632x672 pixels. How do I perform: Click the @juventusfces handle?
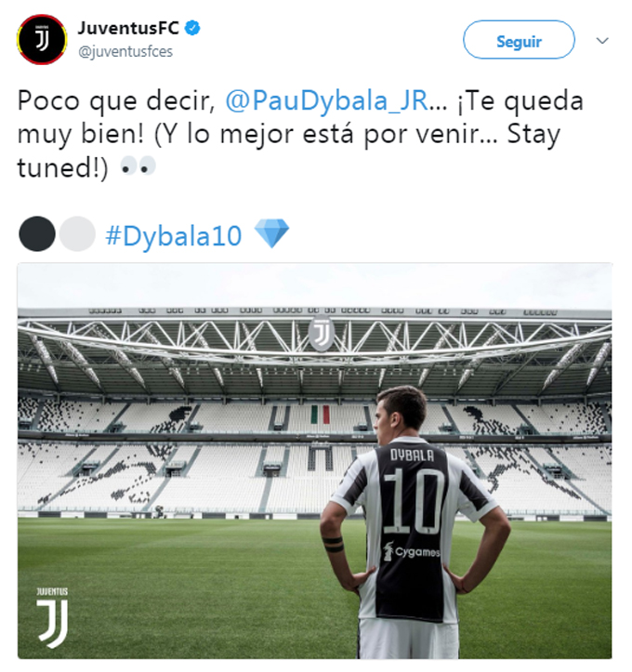[125, 52]
